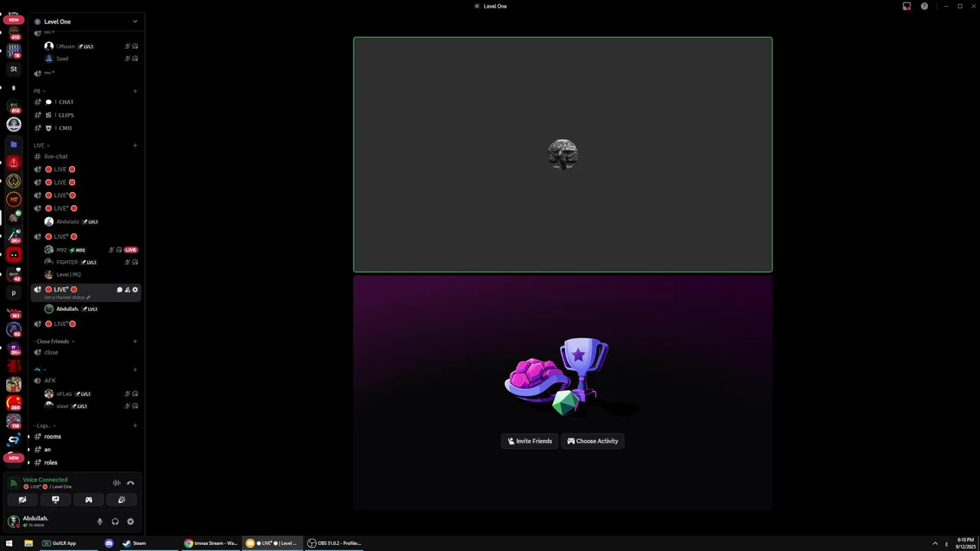Open the live-chat text channel
980x551 pixels.
coord(86,156)
